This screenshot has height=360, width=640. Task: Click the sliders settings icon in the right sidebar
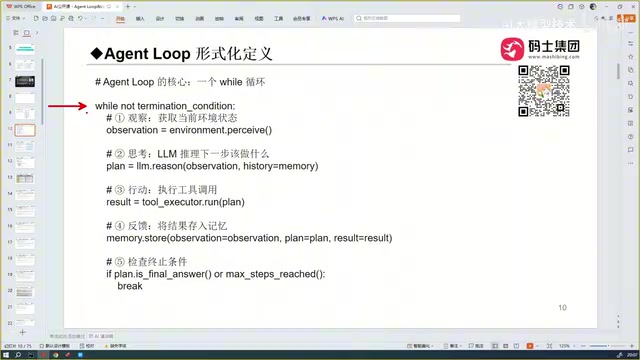(631, 43)
